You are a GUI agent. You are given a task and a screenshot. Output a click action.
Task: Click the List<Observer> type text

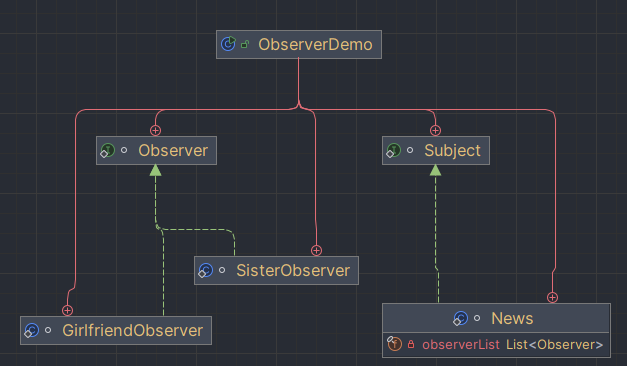(x=554, y=344)
